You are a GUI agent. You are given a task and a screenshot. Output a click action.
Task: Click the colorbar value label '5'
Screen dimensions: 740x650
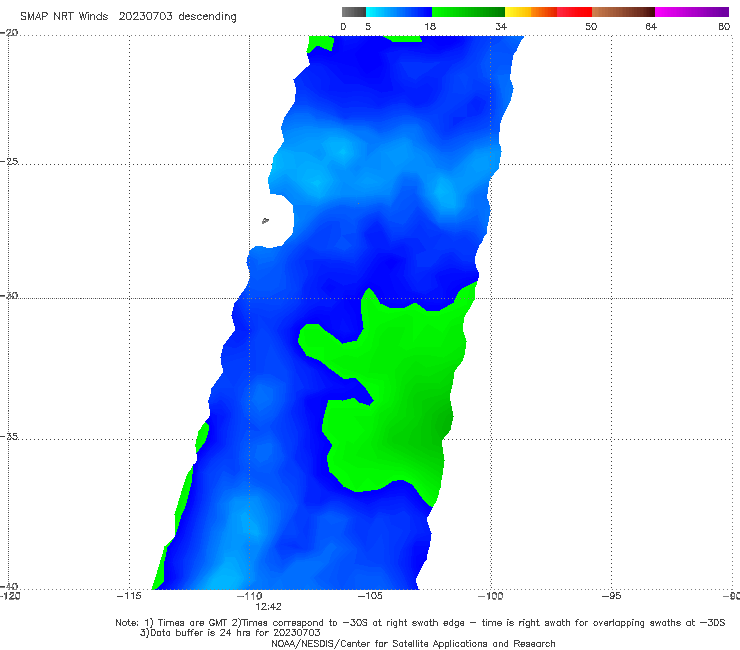(368, 26)
